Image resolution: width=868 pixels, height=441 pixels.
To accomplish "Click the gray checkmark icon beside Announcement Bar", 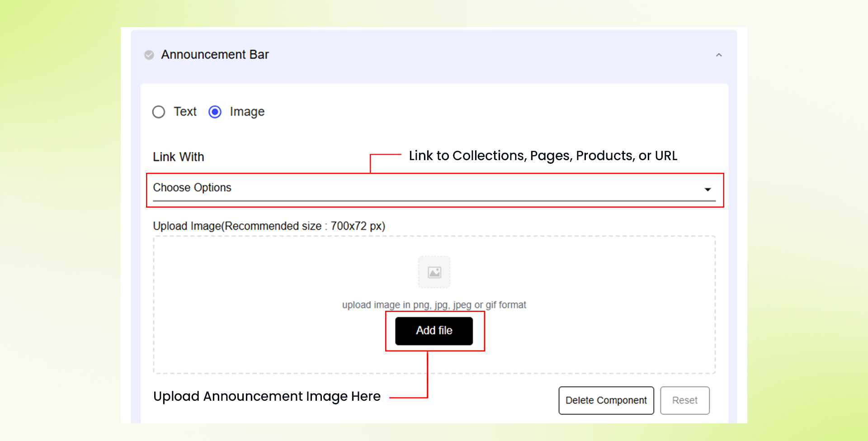I will point(149,55).
